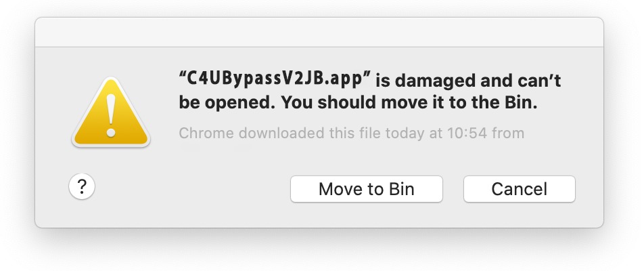Click the yellow warning triangle icon
This screenshot has height=271, width=644.
[x=111, y=112]
